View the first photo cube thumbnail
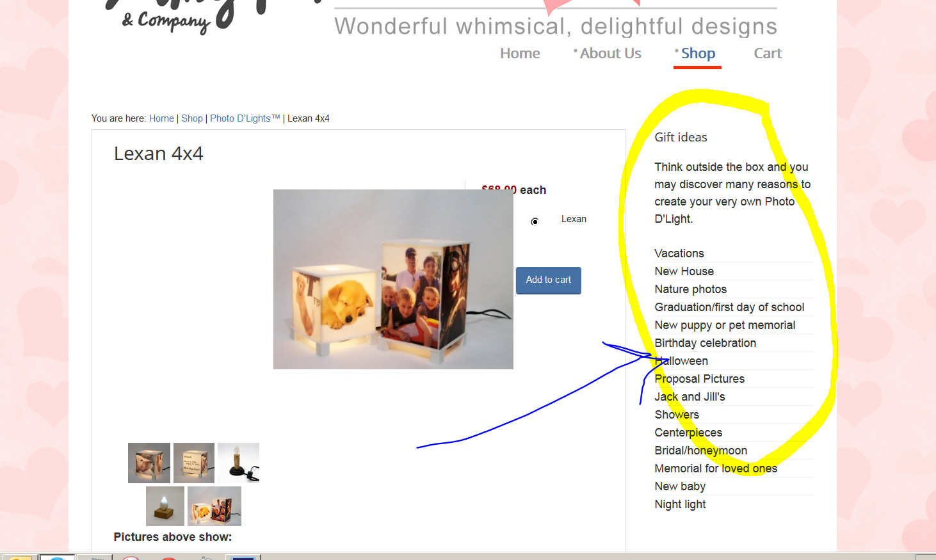The image size is (936, 560). (x=149, y=463)
